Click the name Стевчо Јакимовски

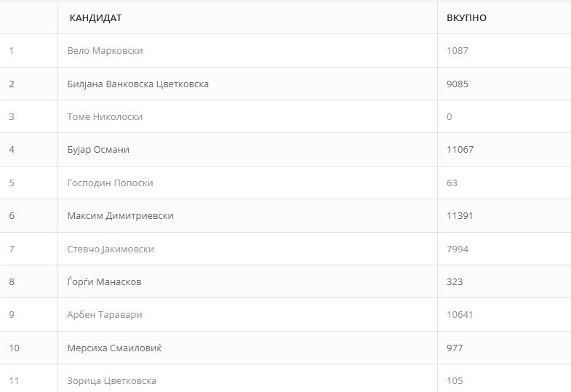click(x=111, y=249)
